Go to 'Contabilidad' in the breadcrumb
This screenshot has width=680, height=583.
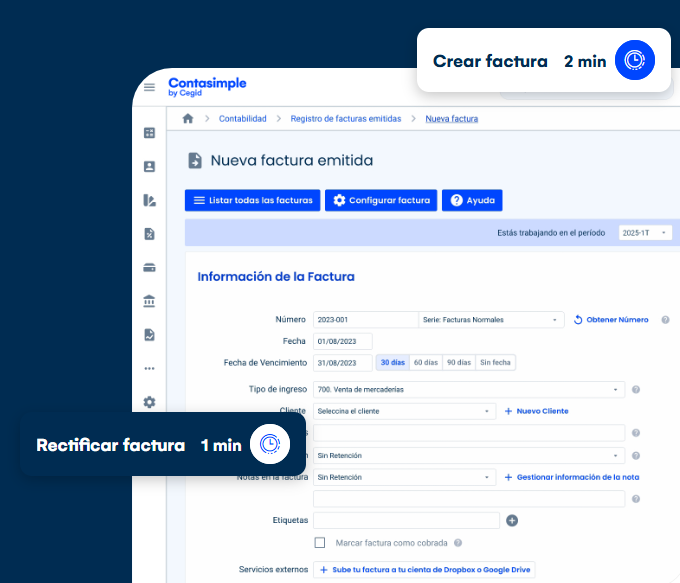pyautogui.click(x=243, y=119)
